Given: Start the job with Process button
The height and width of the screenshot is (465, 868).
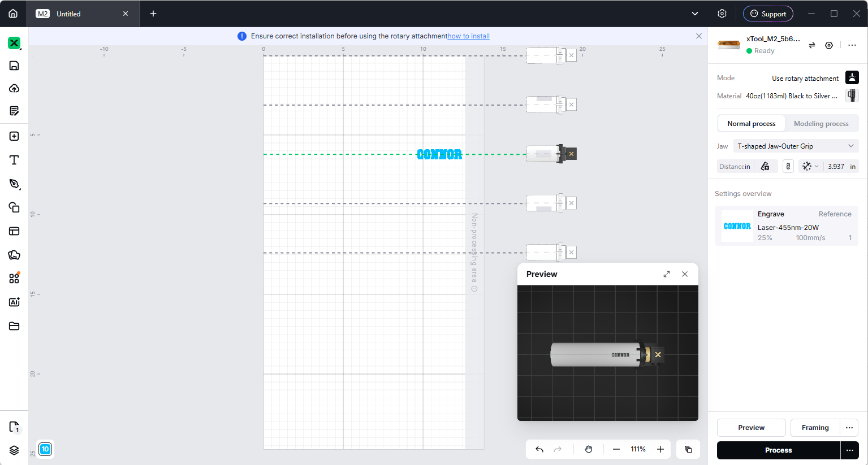Looking at the screenshot, I should 778,450.
